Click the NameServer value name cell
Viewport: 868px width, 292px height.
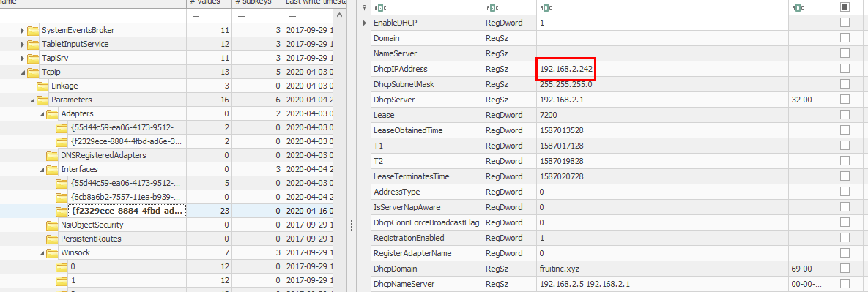(427, 53)
